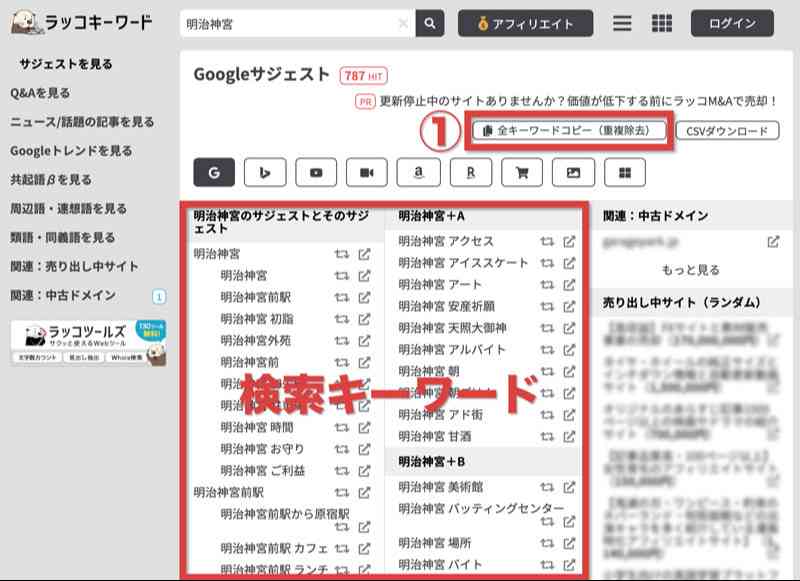The width and height of the screenshot is (800, 581).
Task: Click keyword text 明治神宮 お守り
Action: click(262, 449)
